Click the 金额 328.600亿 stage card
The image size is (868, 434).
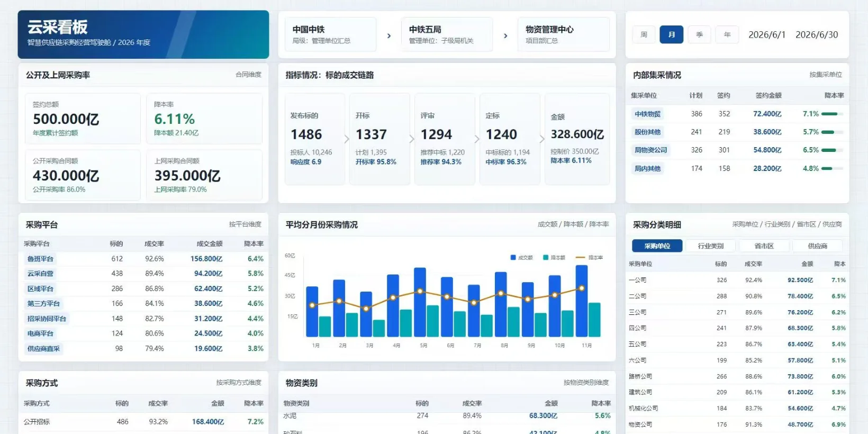coord(577,139)
